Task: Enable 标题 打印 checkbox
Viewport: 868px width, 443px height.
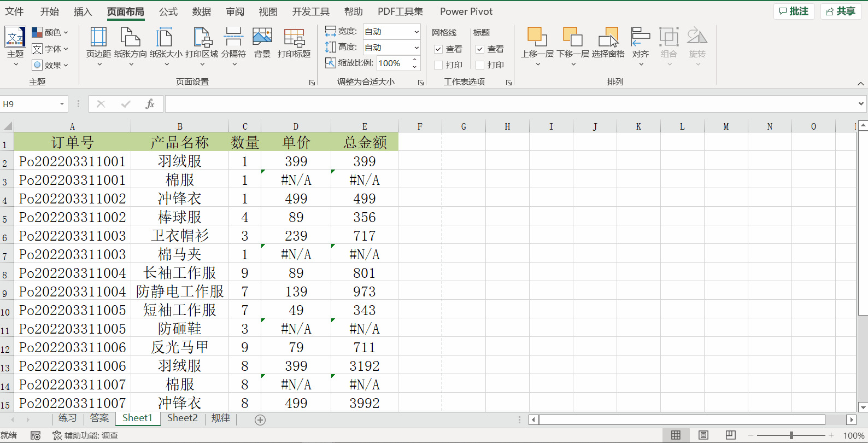Action: [480, 65]
